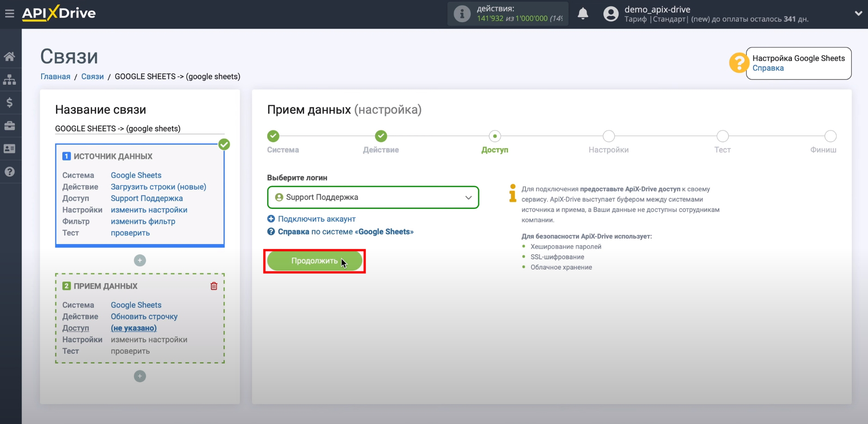Open the home dashboard sidebar icon
This screenshot has height=424, width=868.
point(10,56)
